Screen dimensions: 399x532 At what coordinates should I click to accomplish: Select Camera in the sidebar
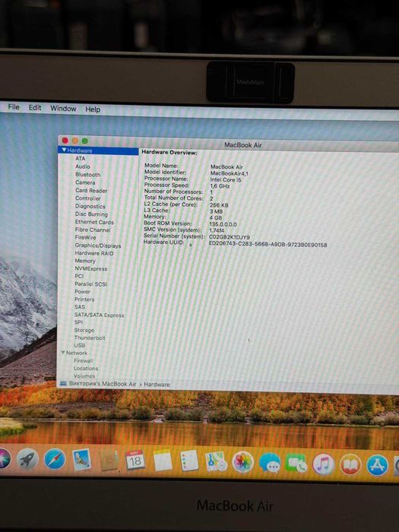click(85, 182)
